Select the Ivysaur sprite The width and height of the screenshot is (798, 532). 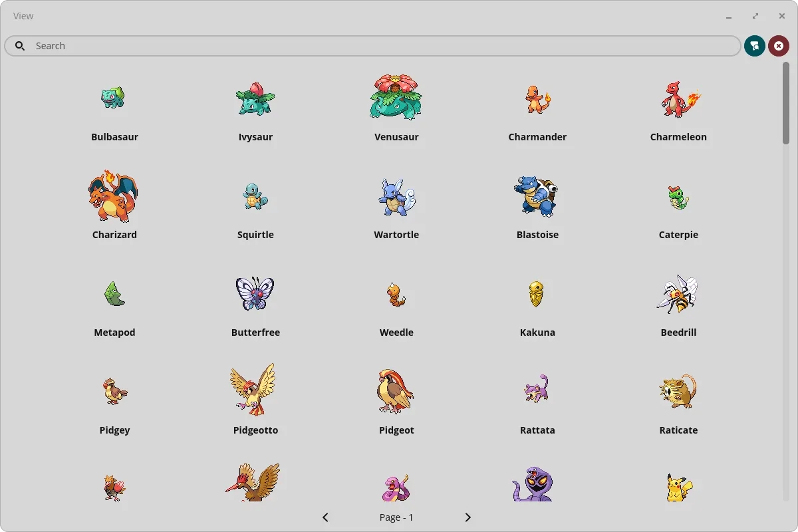(255, 98)
